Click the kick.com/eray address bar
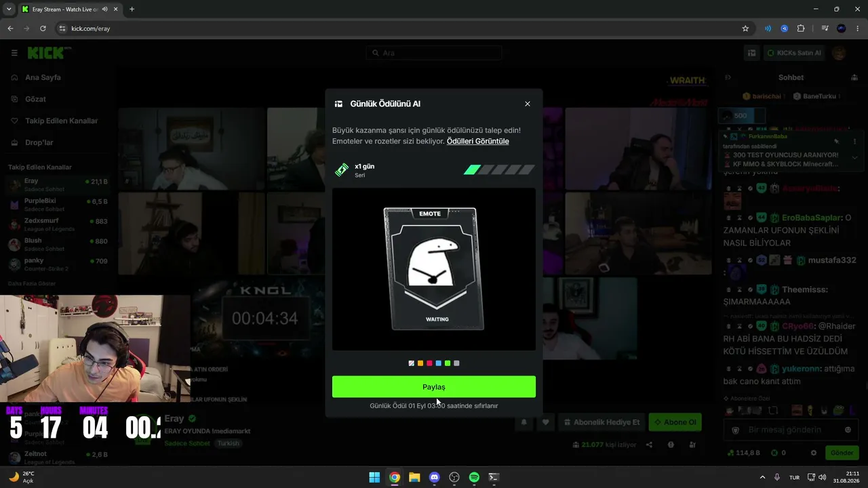 tap(400, 28)
